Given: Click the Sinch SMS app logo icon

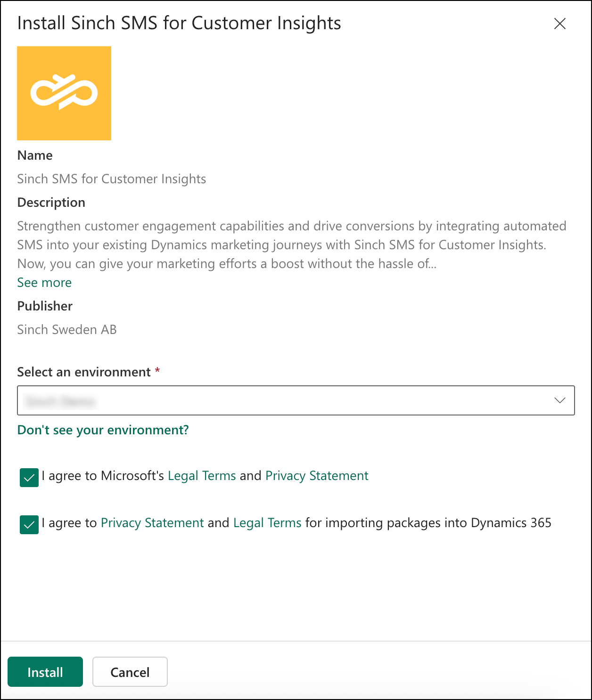Looking at the screenshot, I should [x=64, y=93].
